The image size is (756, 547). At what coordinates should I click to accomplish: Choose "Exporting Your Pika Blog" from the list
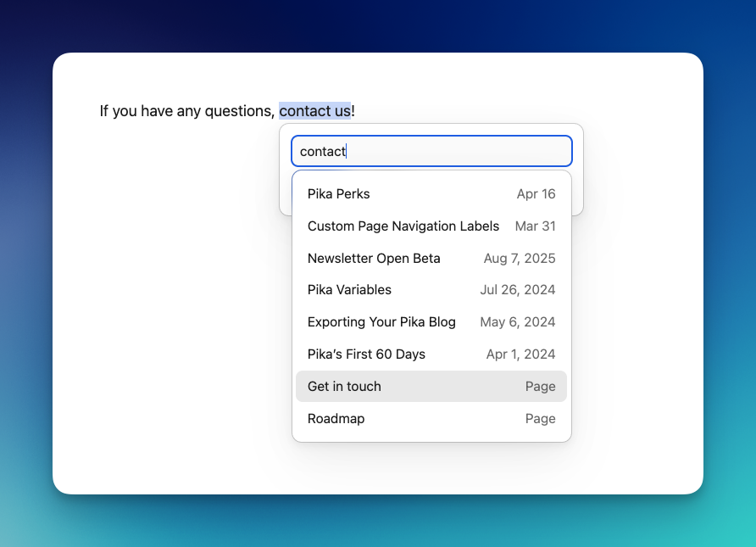click(x=381, y=322)
